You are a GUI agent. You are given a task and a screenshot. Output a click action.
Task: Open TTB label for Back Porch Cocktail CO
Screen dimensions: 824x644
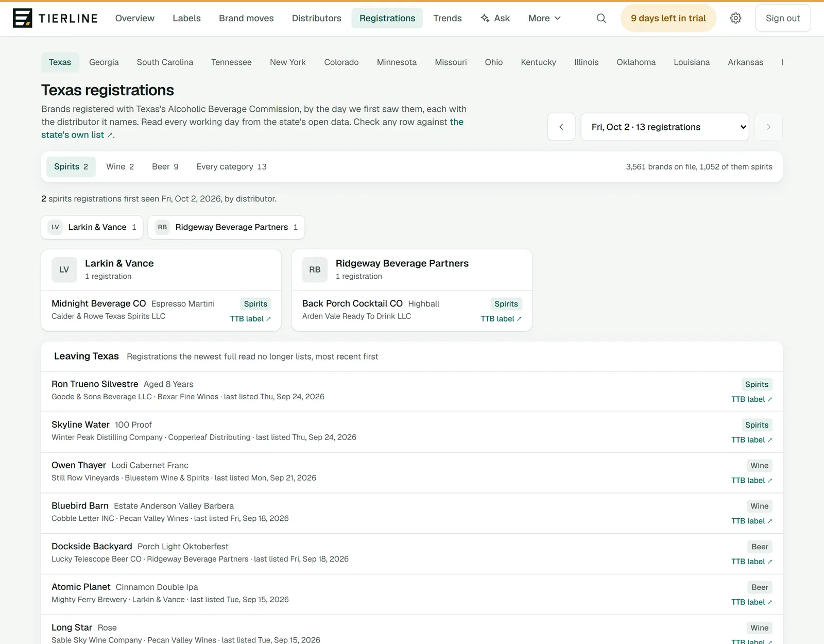[501, 319]
